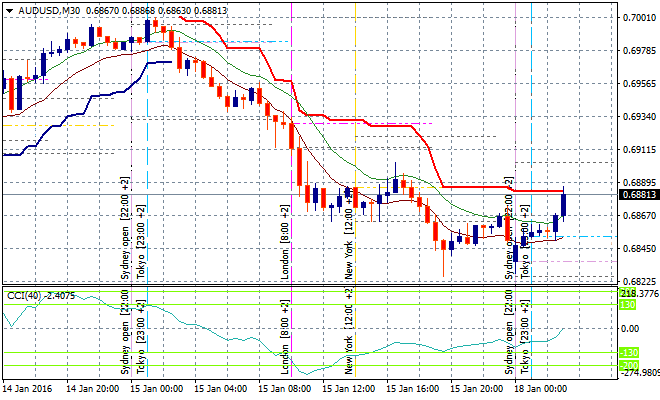Click the 15 Jan 08:00 time label
660x400 pixels.
coord(285,388)
